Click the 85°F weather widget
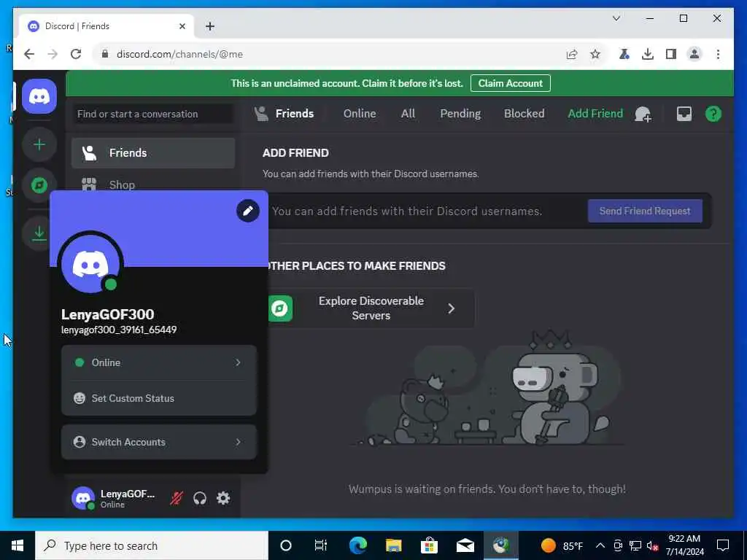Viewport: 747px width, 560px height. click(562, 545)
